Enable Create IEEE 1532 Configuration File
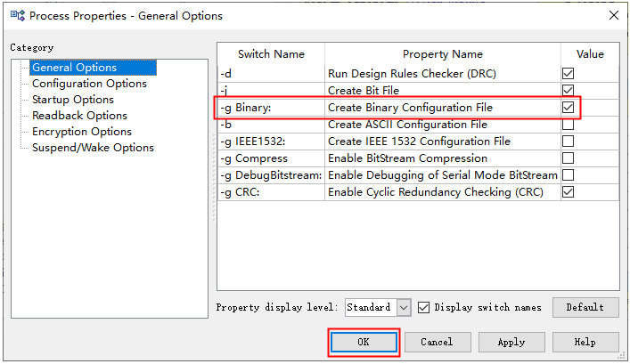The width and height of the screenshot is (630, 364). point(568,142)
